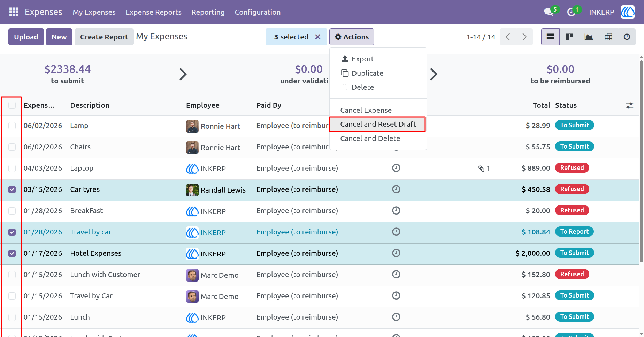Image resolution: width=644 pixels, height=337 pixels.
Task: Open the Configuration menu
Action: pyautogui.click(x=258, y=12)
